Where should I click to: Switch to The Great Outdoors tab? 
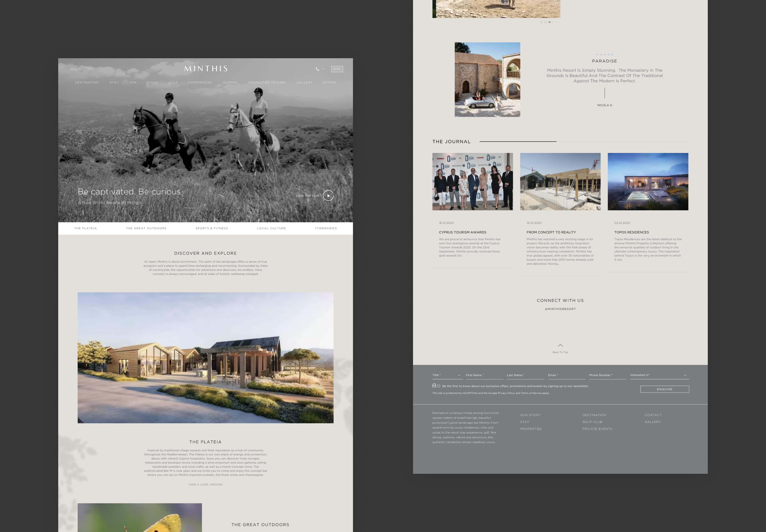coord(146,228)
